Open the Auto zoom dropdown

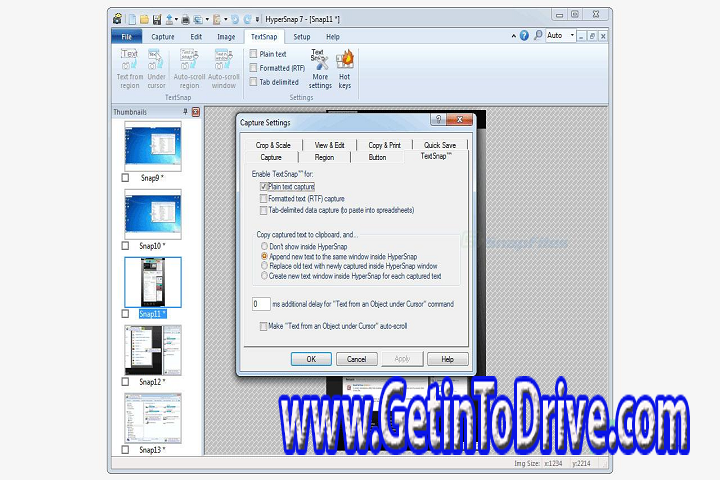pyautogui.click(x=572, y=35)
